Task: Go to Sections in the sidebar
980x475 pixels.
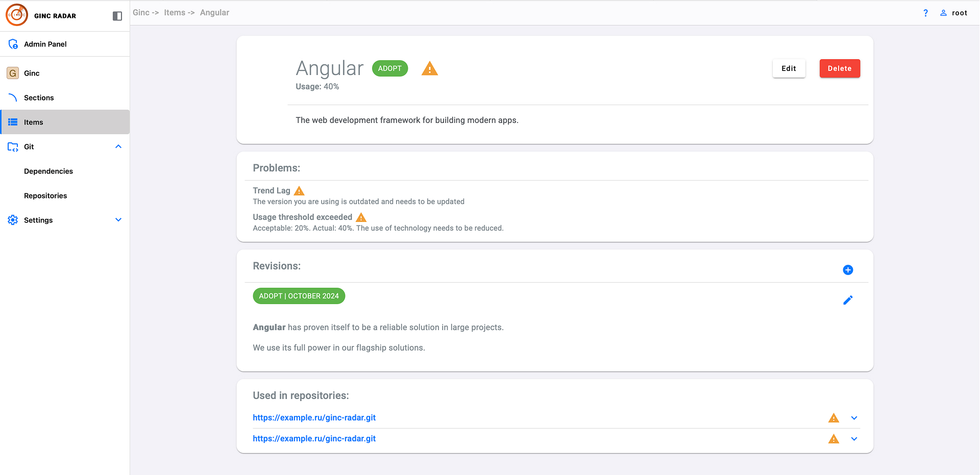Action: tap(65, 97)
